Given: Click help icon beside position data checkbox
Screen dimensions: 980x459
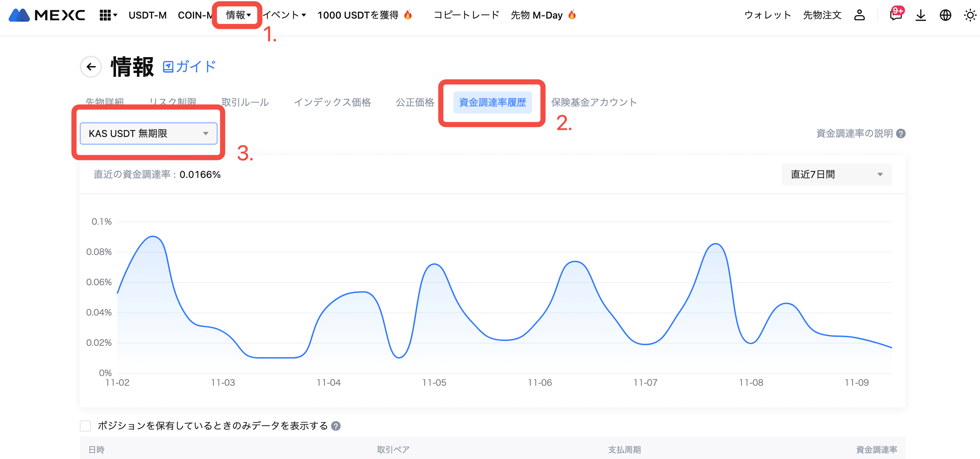Looking at the screenshot, I should click(335, 426).
